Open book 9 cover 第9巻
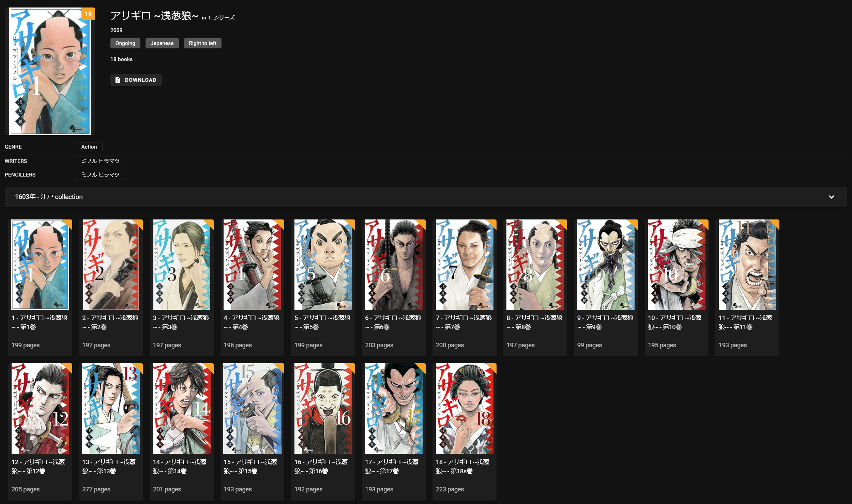The image size is (852, 504). click(x=606, y=264)
